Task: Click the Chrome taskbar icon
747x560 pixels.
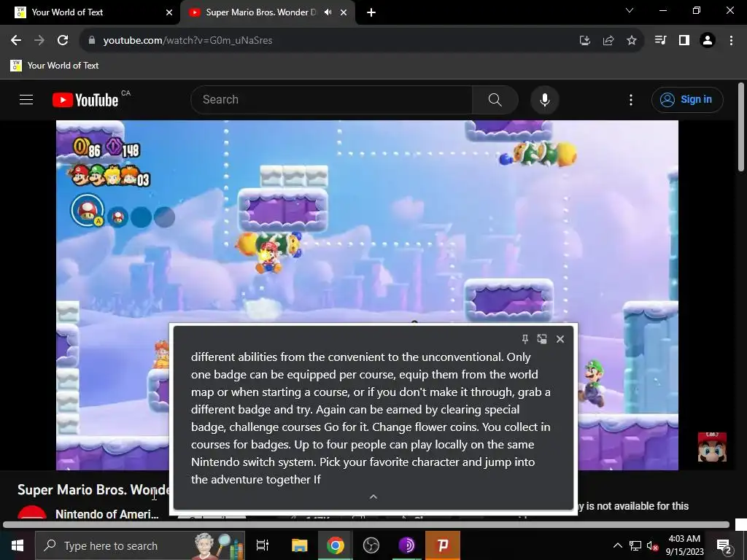Action: pos(335,545)
